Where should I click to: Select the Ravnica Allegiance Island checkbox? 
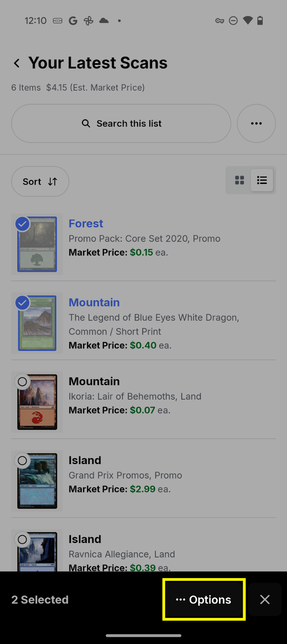click(23, 539)
